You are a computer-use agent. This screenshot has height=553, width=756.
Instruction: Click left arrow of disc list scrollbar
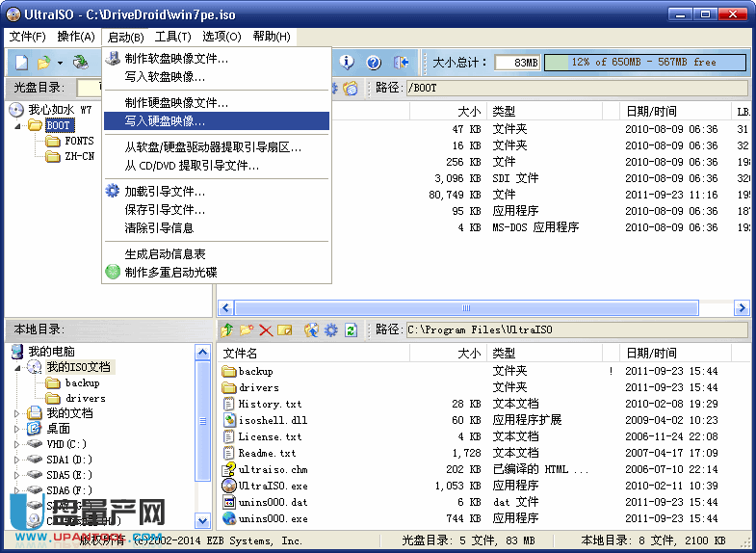click(225, 307)
